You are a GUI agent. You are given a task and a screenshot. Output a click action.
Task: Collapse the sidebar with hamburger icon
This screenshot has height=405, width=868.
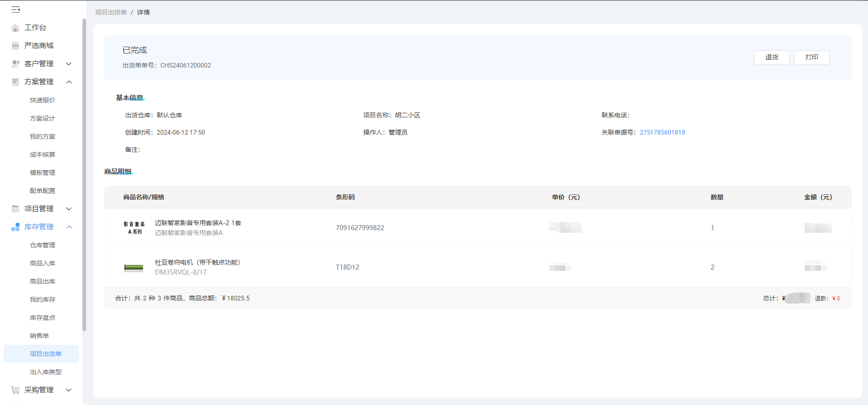click(15, 10)
